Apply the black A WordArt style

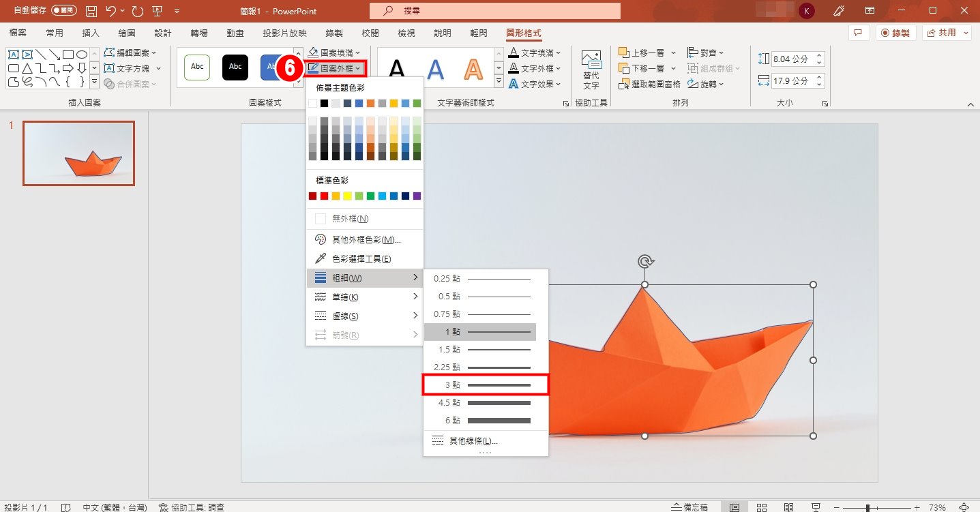coord(396,69)
